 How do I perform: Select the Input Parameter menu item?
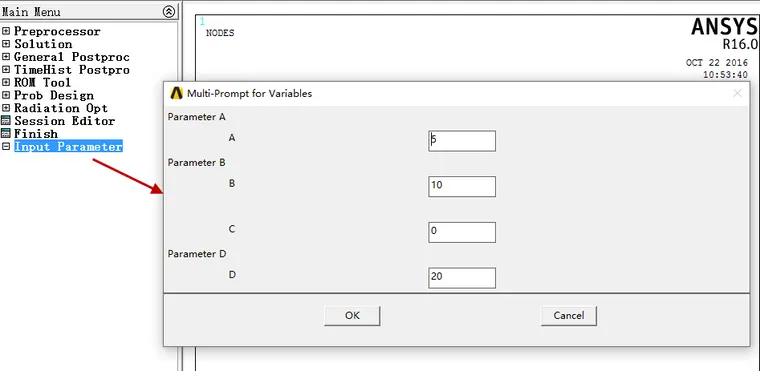coord(68,146)
